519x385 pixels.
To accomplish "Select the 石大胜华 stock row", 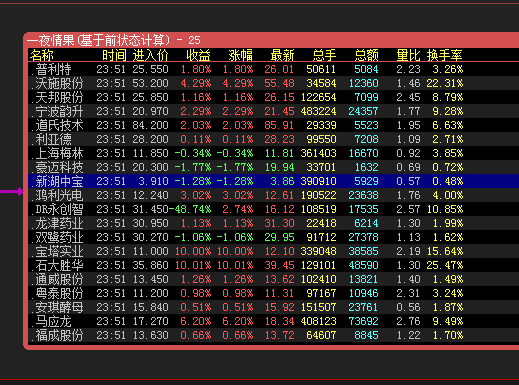I will [x=273, y=265].
